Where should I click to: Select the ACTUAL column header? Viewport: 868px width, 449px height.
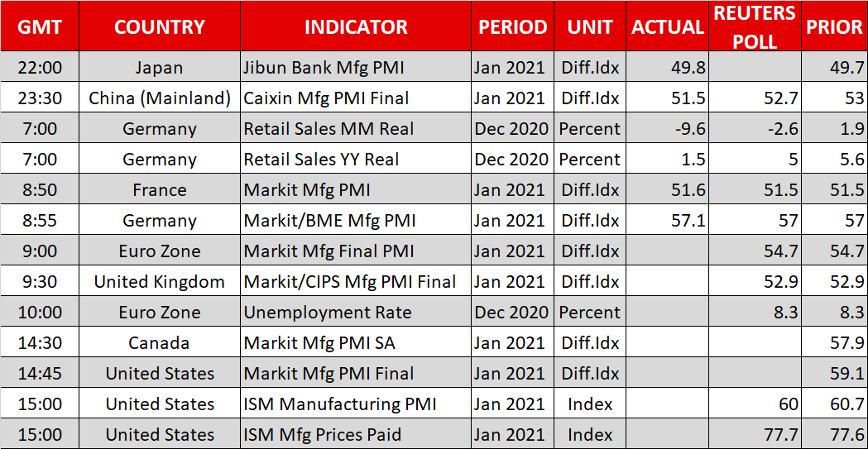click(x=667, y=27)
